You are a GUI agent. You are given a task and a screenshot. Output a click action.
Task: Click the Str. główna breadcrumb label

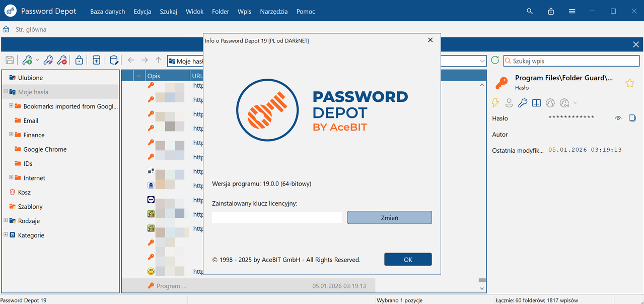[31, 29]
